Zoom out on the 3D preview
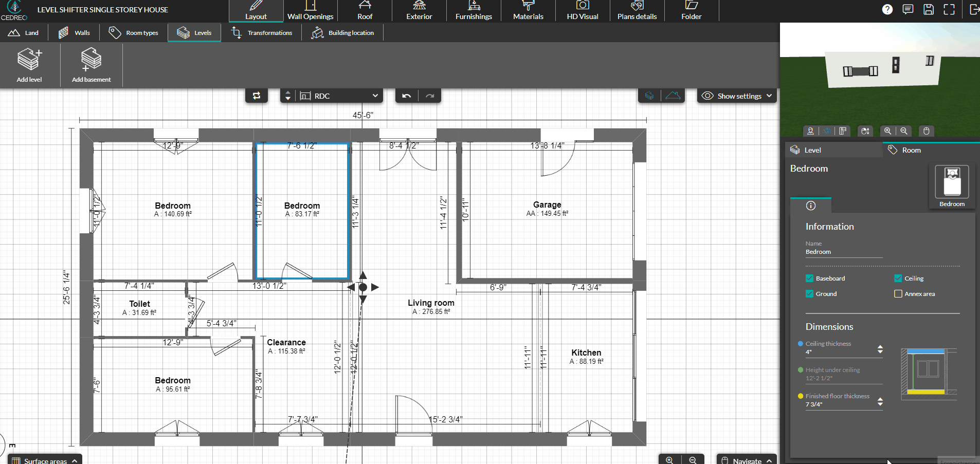The height and width of the screenshot is (464, 980). coord(904,131)
